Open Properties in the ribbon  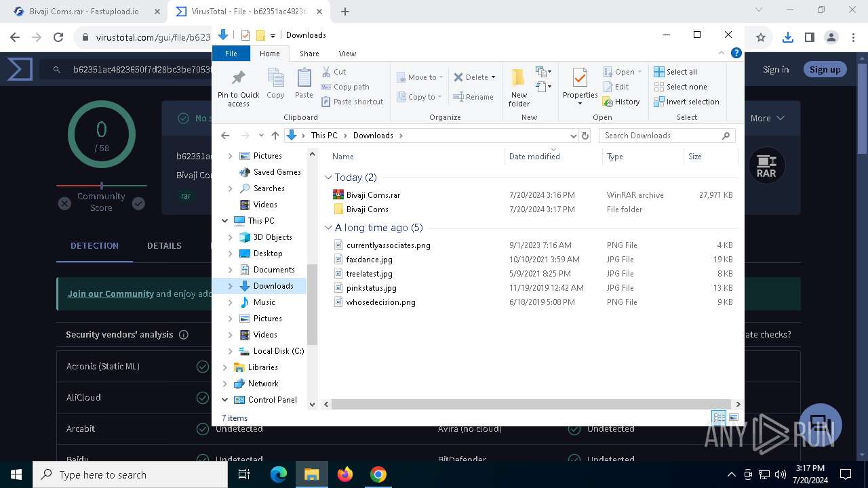pos(580,87)
